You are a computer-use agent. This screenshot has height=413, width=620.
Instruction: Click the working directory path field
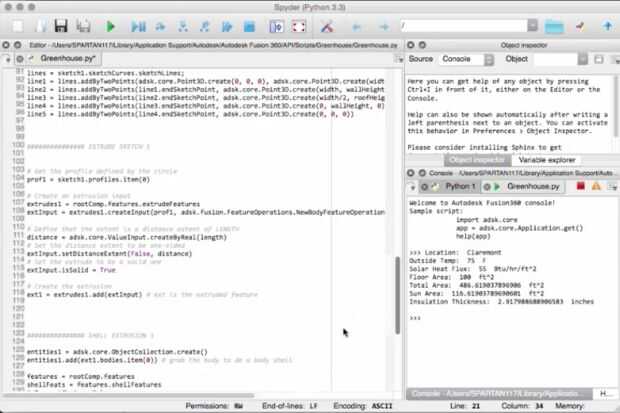463,26
